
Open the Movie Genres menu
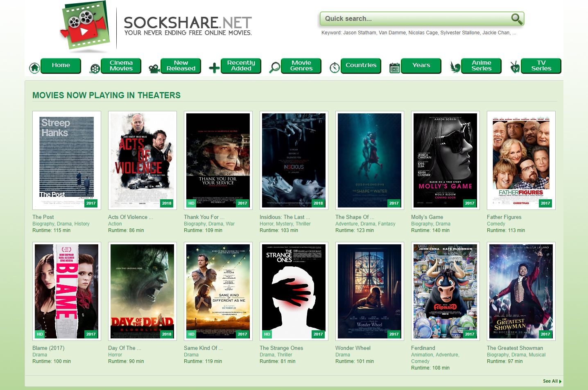click(x=301, y=65)
